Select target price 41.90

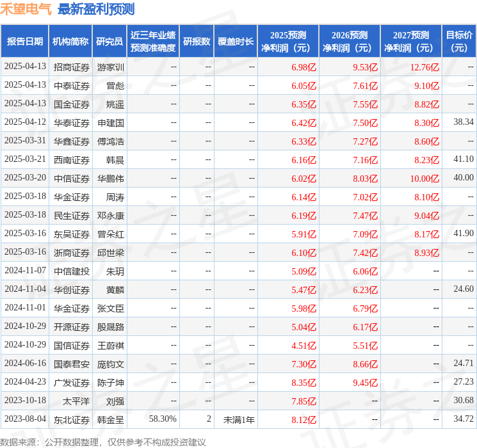pos(464,233)
